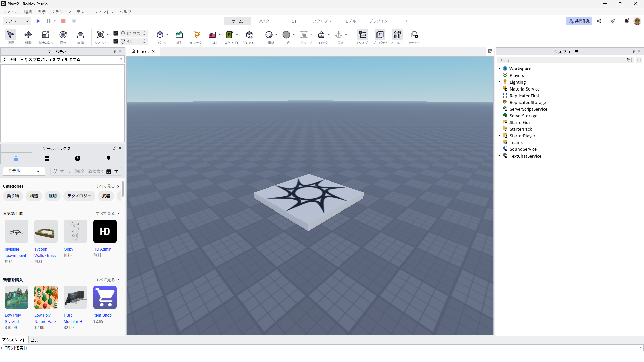Select the Move tool icon
644x362 pixels.
coord(28,35)
